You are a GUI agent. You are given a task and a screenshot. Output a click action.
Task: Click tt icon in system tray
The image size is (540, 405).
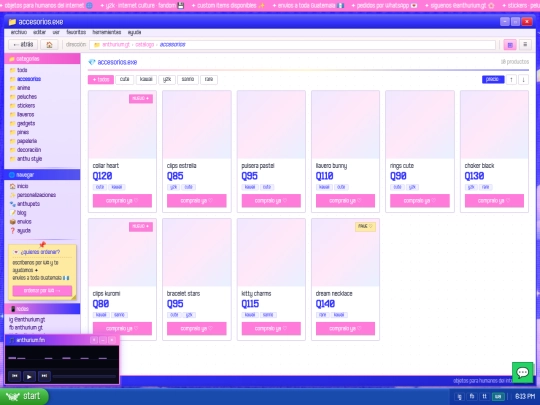tap(484, 397)
